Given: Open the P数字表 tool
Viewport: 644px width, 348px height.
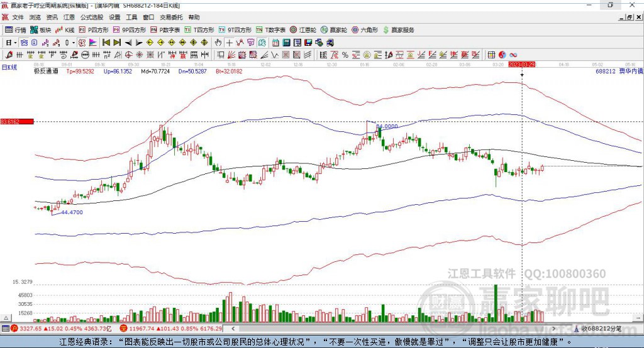Looking at the screenshot, I should coord(165,30).
